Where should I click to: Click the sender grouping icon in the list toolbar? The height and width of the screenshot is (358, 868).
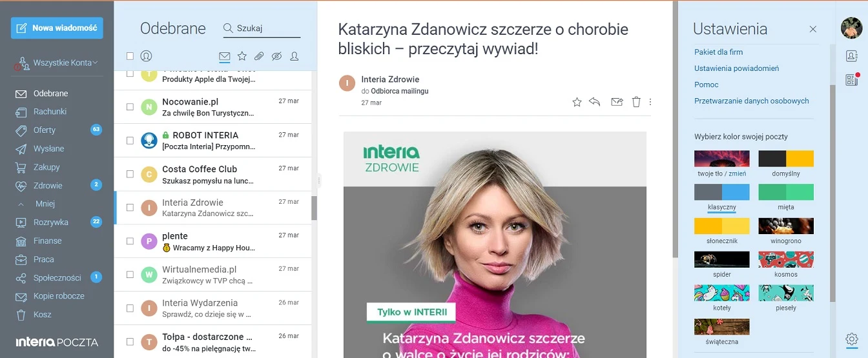(146, 56)
